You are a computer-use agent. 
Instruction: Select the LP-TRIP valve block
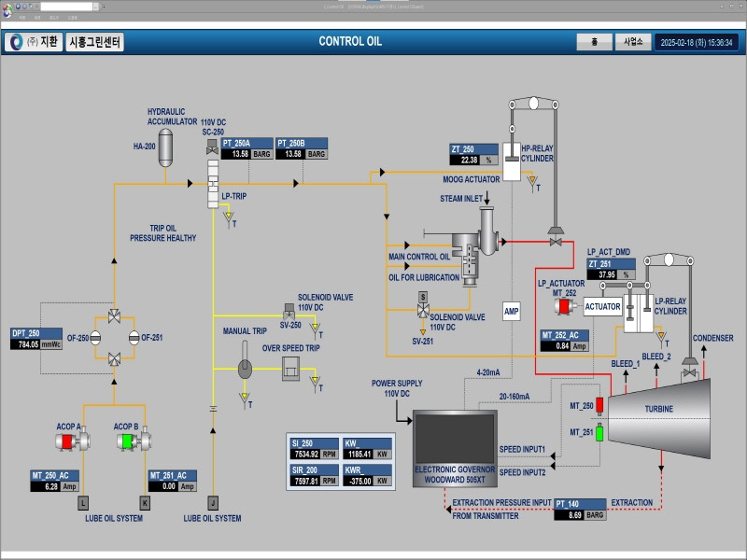tap(213, 184)
